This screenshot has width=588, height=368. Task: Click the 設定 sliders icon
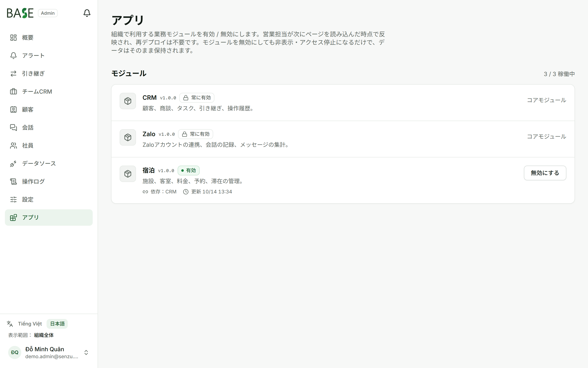tap(13, 200)
